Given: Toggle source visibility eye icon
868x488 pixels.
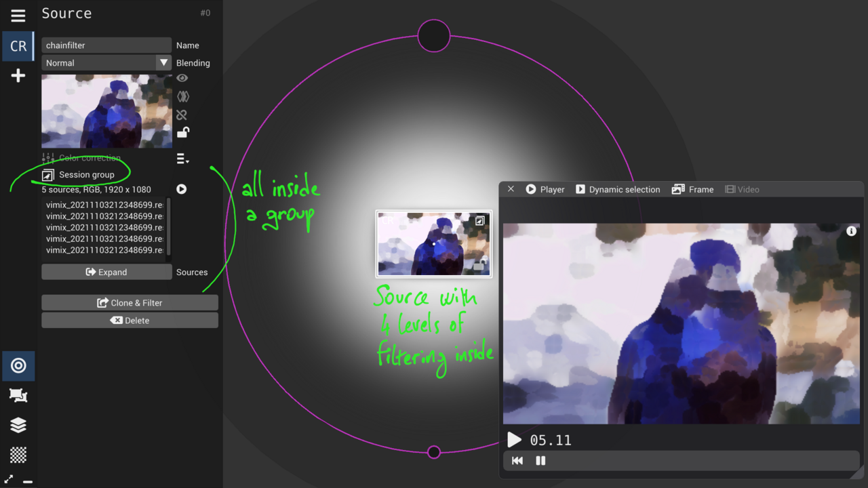Looking at the screenshot, I should [x=182, y=79].
